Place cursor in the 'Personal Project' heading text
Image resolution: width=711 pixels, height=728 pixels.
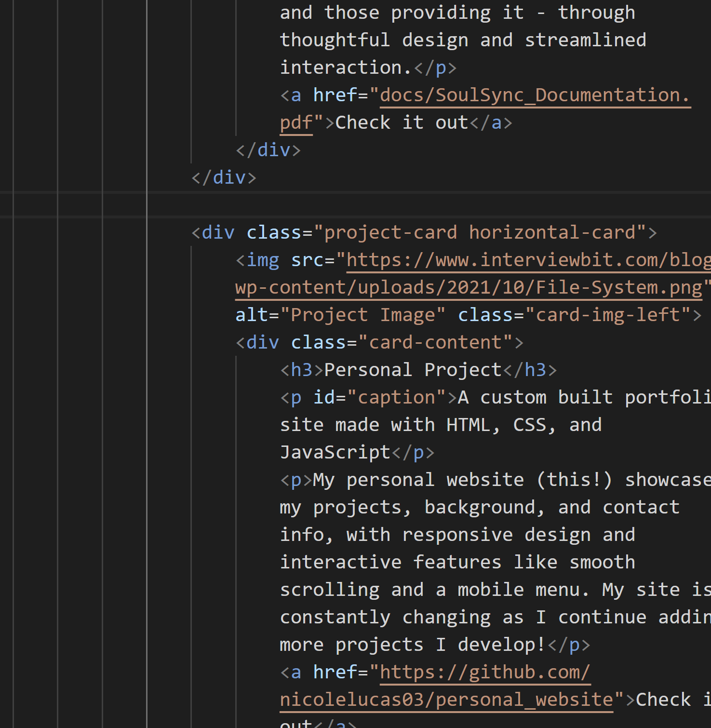[x=412, y=369]
